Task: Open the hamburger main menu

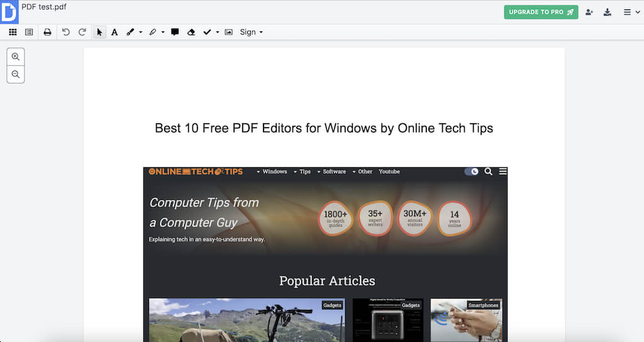Action: pos(631,13)
